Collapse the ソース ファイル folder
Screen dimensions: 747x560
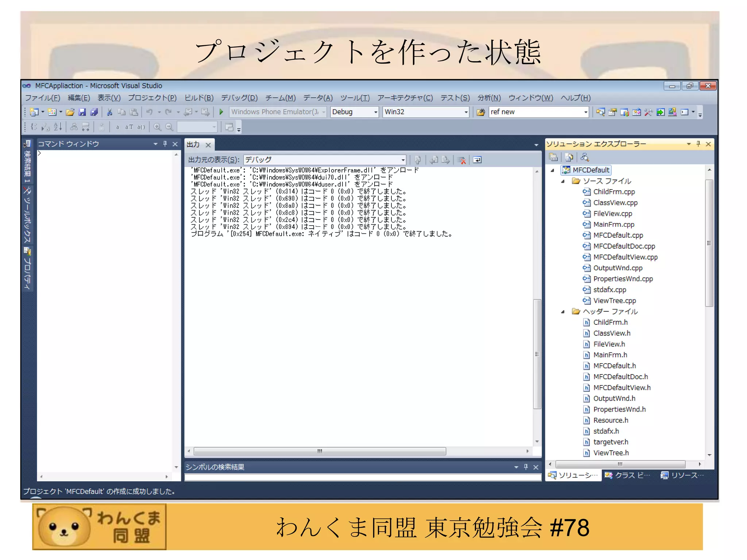click(563, 181)
